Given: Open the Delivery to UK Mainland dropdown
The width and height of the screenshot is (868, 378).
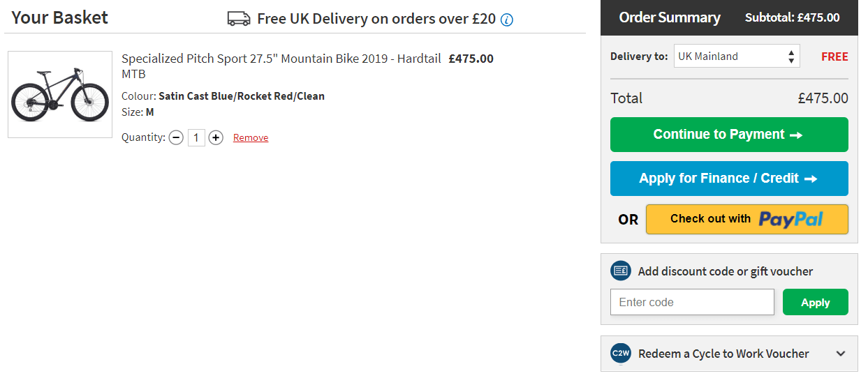Looking at the screenshot, I should point(737,56).
